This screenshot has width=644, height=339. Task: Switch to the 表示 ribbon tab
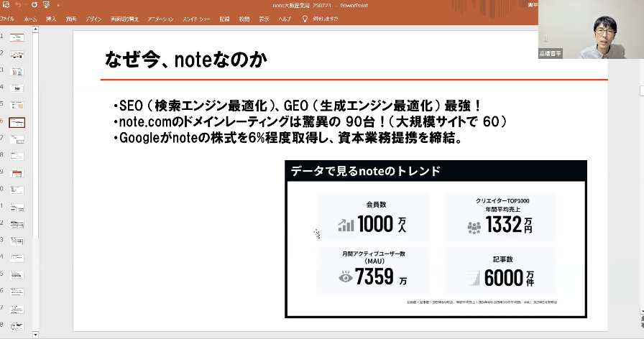[264, 19]
